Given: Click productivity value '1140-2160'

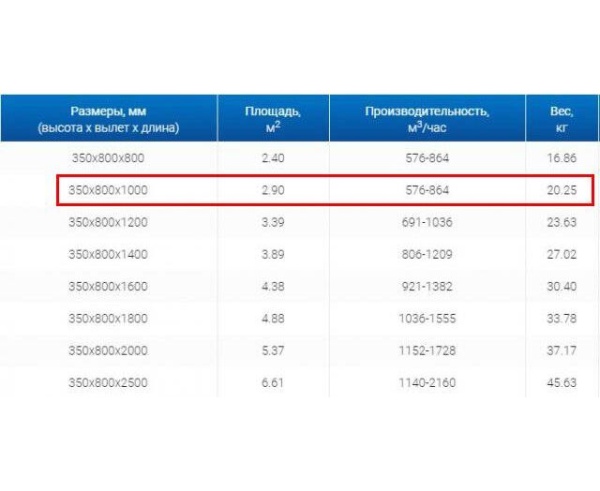Looking at the screenshot, I should click(x=427, y=383).
